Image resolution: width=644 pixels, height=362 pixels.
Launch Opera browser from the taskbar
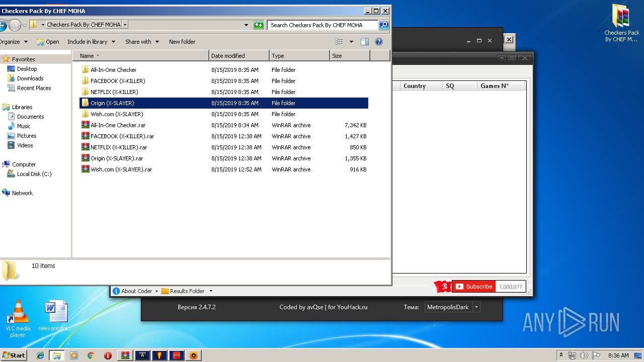point(108,355)
